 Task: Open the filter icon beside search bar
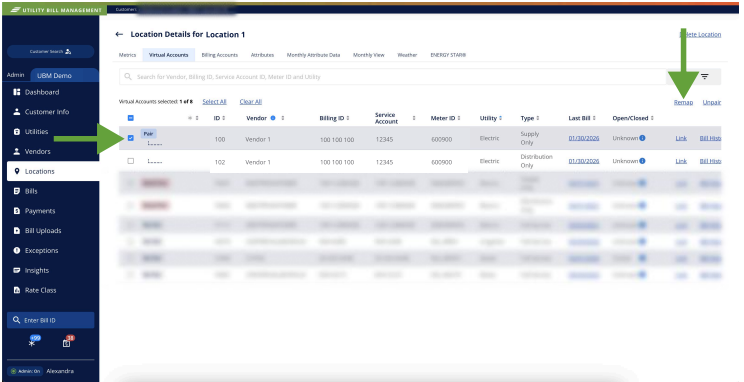pyautogui.click(x=705, y=76)
